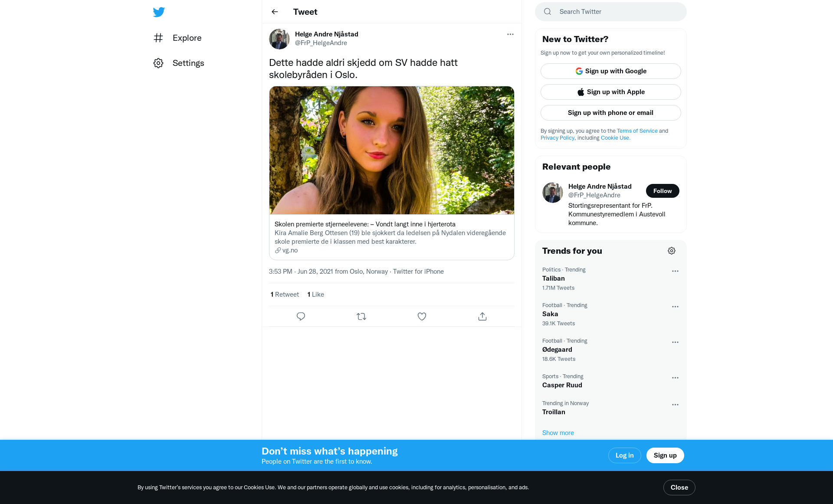
Task: View the 1 Retweet list
Action: click(x=285, y=294)
